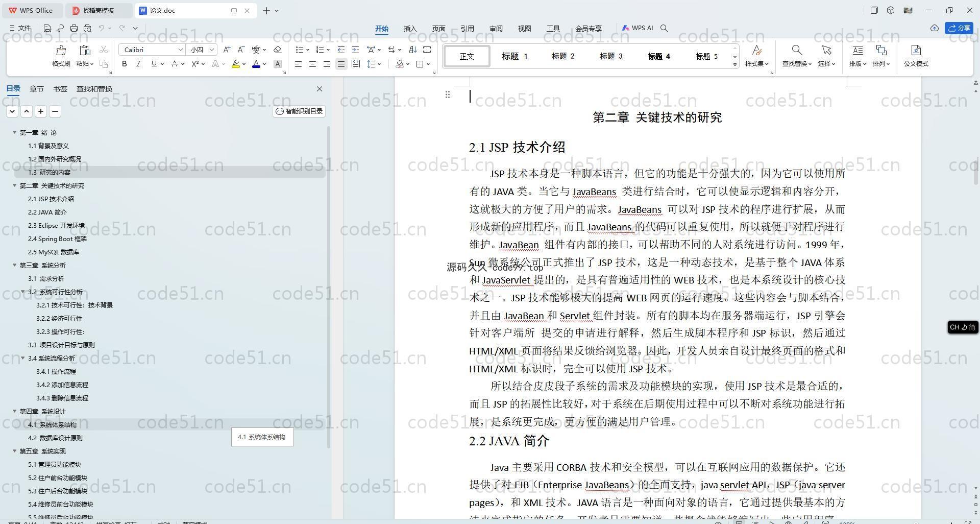Click the decrease indent icon
The width and height of the screenshot is (980, 524).
(341, 50)
